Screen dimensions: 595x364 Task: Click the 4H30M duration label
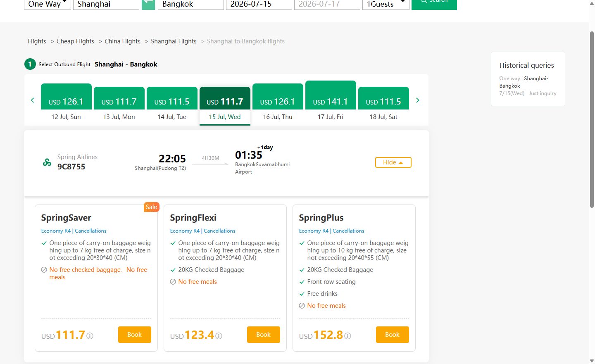pos(210,158)
